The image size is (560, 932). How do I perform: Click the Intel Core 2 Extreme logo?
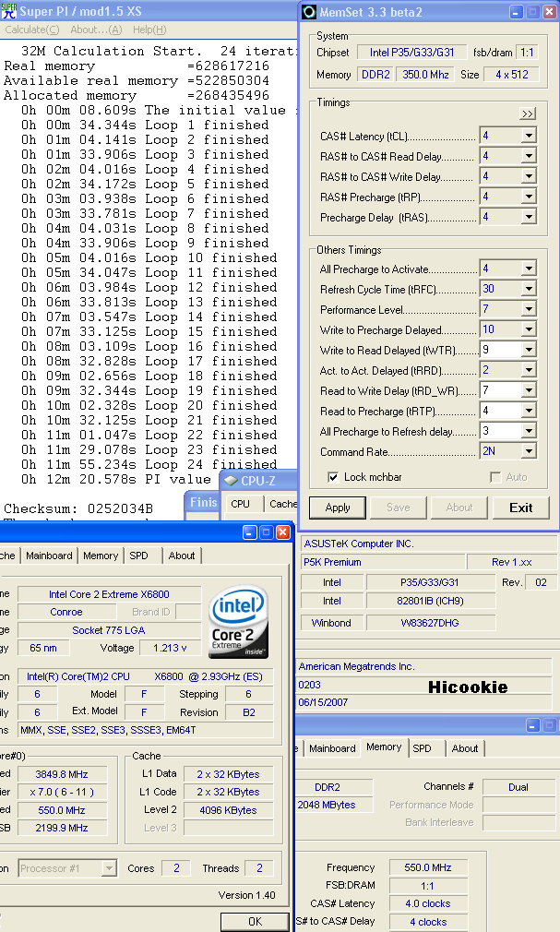tap(239, 624)
